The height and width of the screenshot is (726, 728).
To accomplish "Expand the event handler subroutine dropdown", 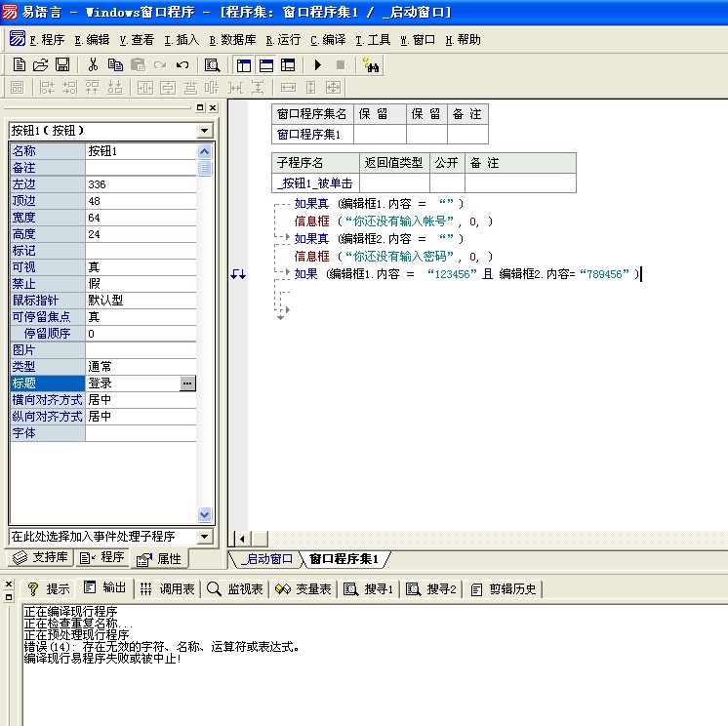I will (x=204, y=537).
